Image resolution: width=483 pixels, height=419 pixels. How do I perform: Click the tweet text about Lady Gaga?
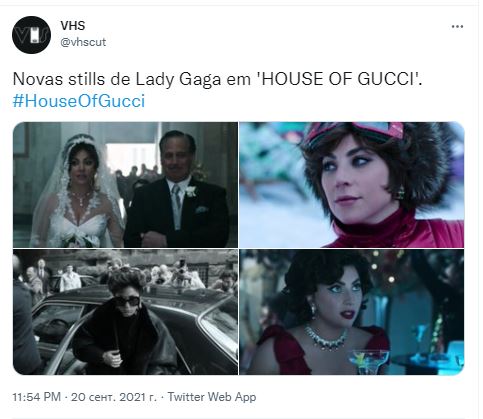pyautogui.click(x=217, y=79)
